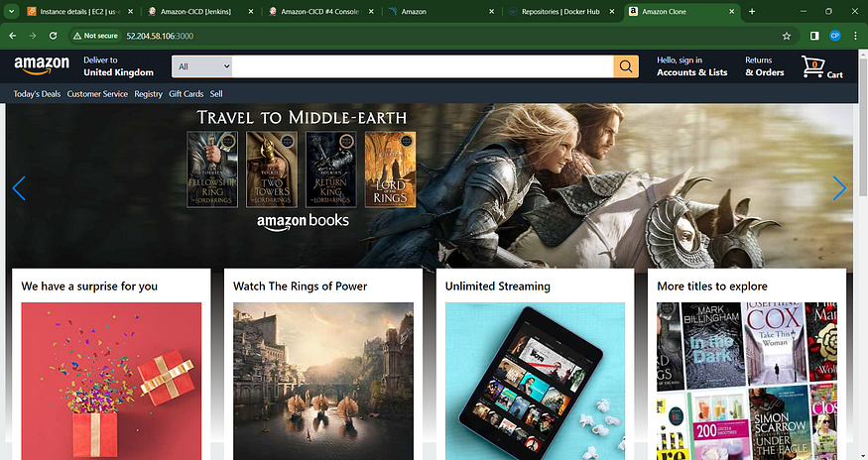Advance banner with right arrow
The height and width of the screenshot is (460, 868).
point(839,188)
